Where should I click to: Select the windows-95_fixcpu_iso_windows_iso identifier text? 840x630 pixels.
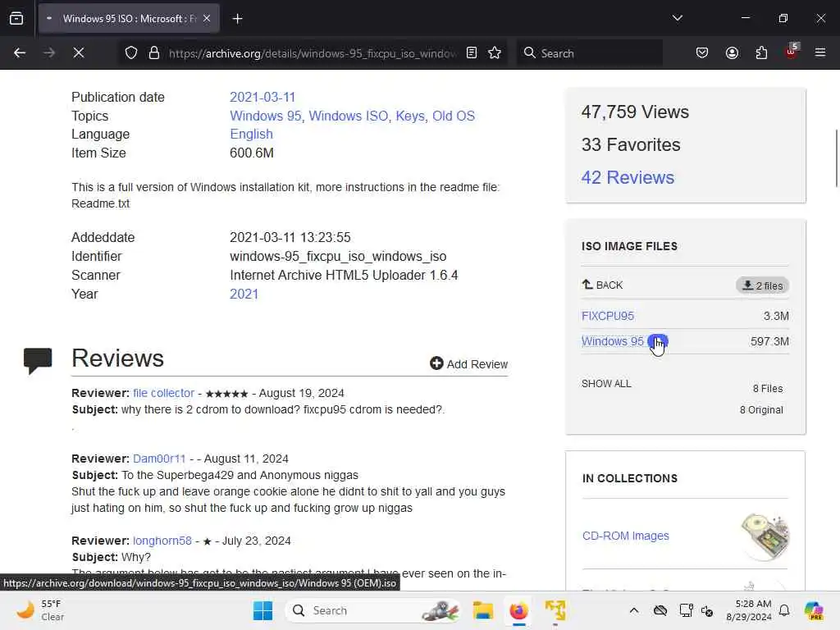click(x=338, y=256)
